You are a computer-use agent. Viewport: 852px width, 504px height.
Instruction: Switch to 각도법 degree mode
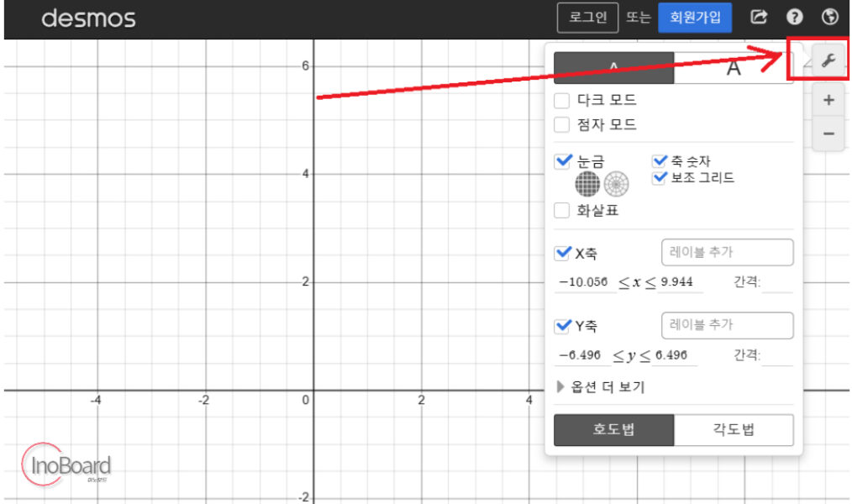click(x=734, y=430)
